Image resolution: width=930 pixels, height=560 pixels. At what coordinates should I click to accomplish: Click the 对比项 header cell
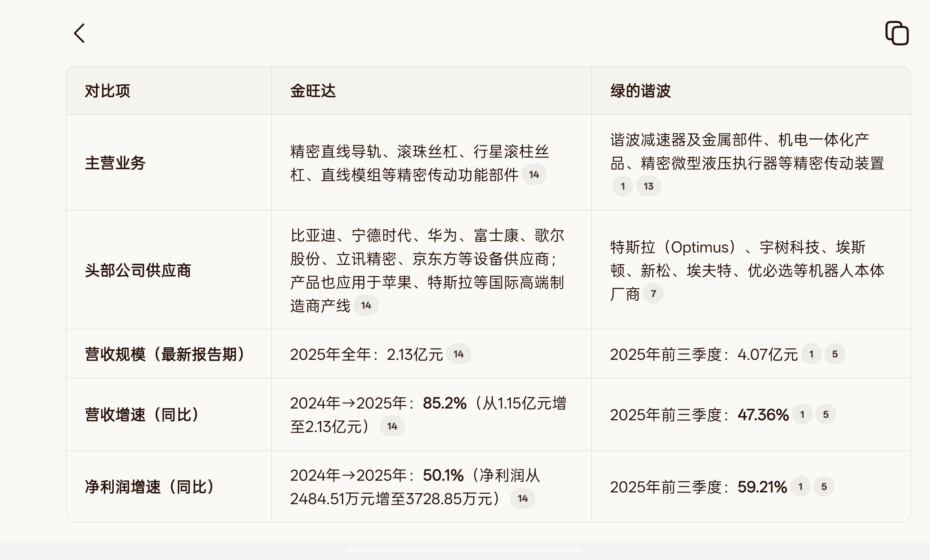tap(107, 91)
